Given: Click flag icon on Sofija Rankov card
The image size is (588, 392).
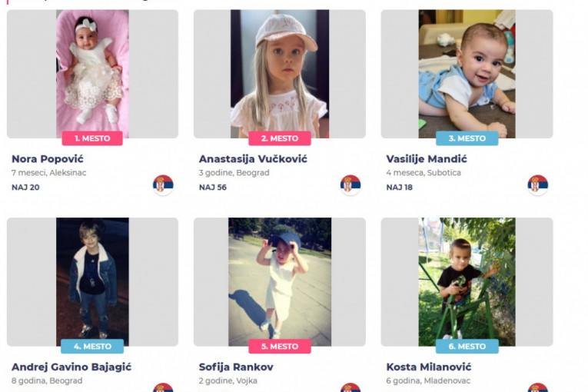Looking at the screenshot, I should coord(350,387).
